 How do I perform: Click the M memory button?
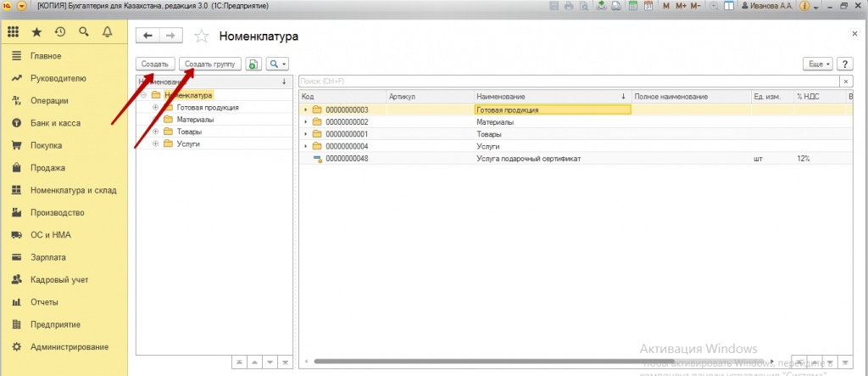pos(666,6)
